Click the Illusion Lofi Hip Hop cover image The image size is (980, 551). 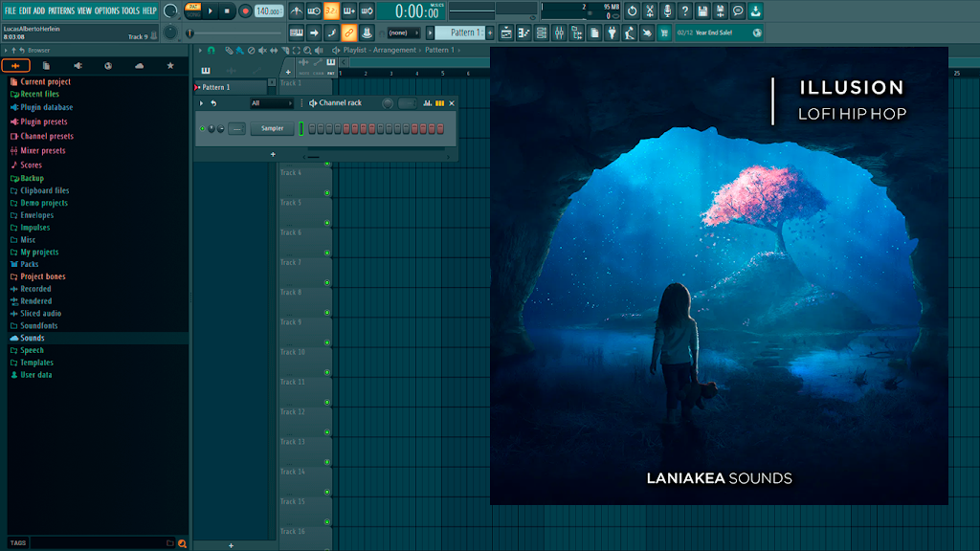pos(719,275)
